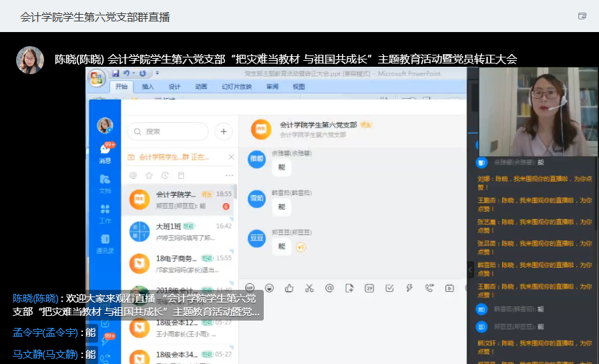Click the scissors screenshot icon in chat toolbar
Image resolution: width=599 pixels, height=364 pixels.
[309, 288]
